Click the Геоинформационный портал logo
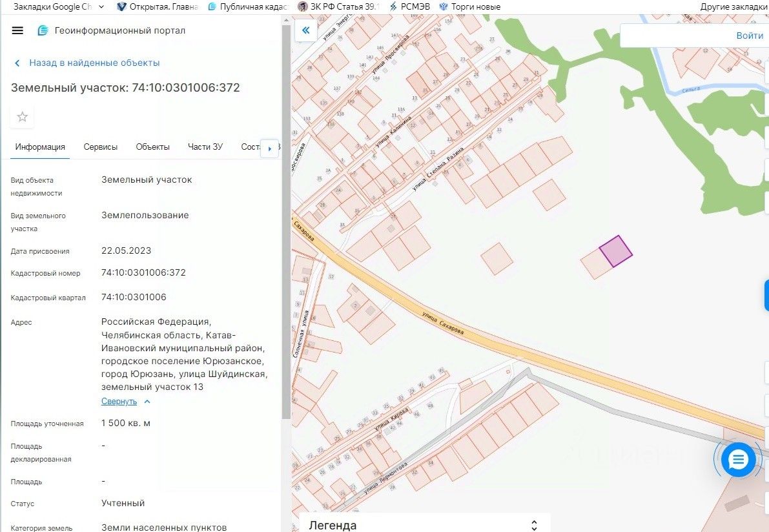This screenshot has height=532, width=769. click(x=43, y=30)
